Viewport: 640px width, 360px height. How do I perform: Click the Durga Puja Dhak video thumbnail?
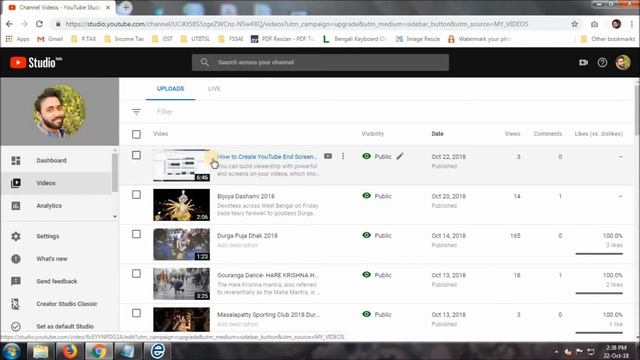coord(181,244)
